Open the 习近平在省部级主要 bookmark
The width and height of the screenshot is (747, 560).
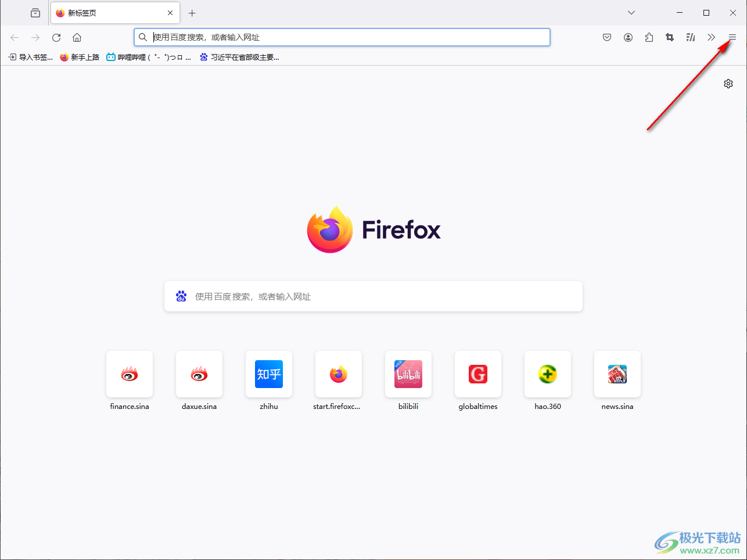(x=239, y=57)
